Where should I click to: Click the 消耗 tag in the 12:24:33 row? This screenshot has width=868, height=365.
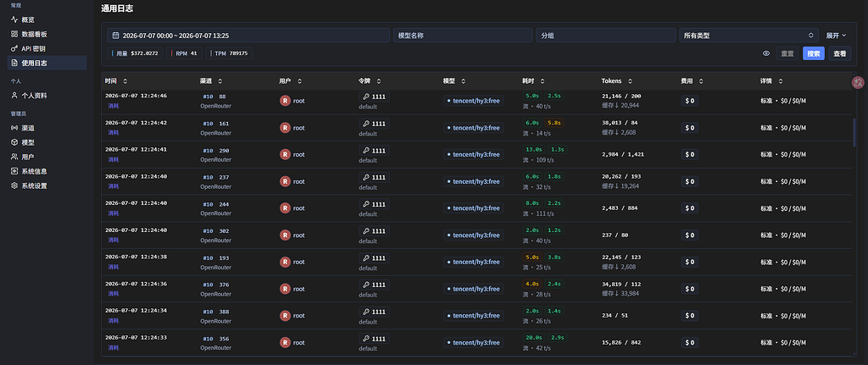pos(114,348)
